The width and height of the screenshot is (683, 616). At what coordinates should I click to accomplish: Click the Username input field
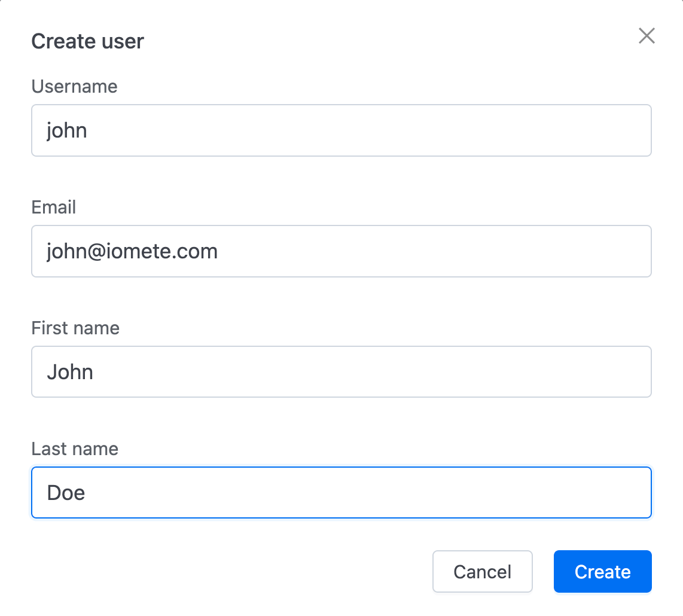click(x=341, y=130)
